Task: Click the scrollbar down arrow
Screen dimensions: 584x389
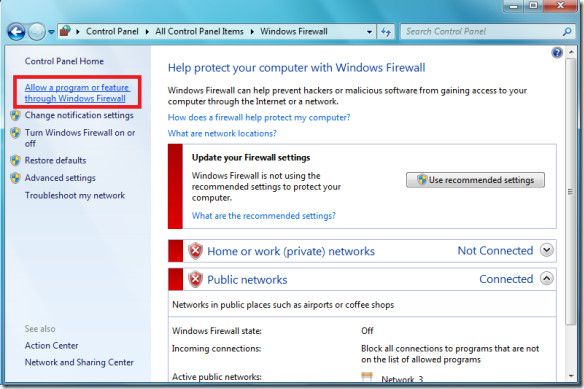Action: coord(571,376)
